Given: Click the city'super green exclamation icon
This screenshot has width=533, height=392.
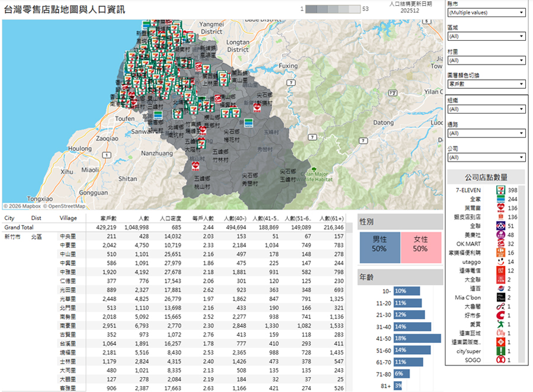Looking at the screenshot, I should coord(500,350).
